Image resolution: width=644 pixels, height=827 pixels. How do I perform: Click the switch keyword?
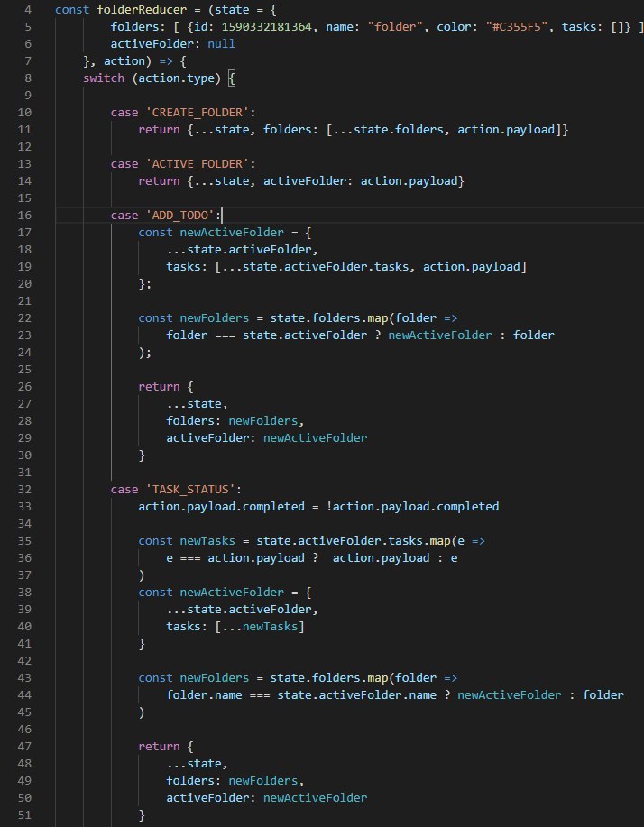104,78
